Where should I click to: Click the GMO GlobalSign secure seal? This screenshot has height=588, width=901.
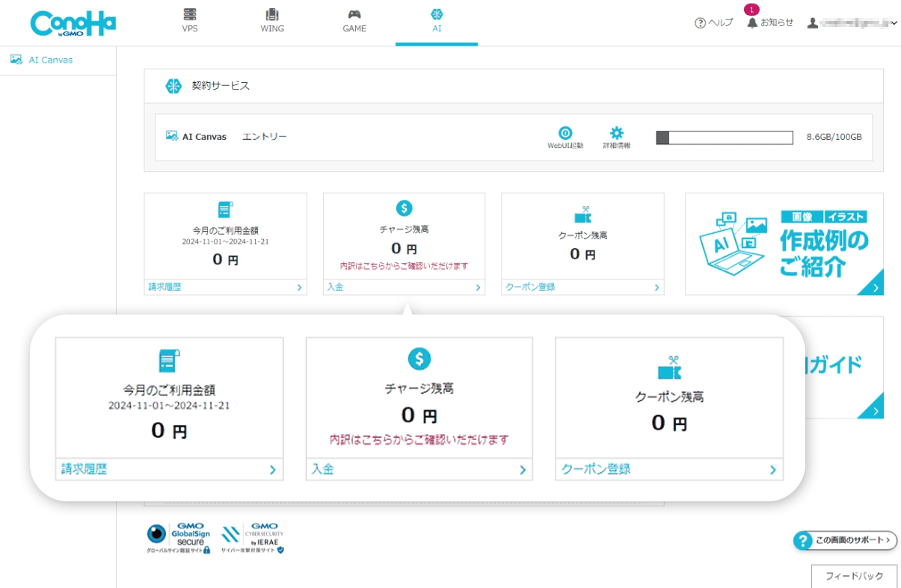pos(179,538)
